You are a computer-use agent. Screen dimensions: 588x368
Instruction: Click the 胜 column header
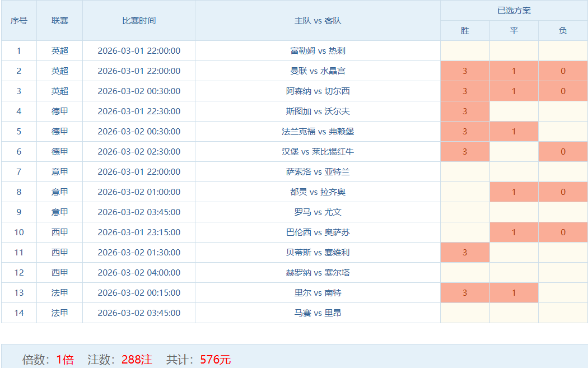pyautogui.click(x=465, y=31)
